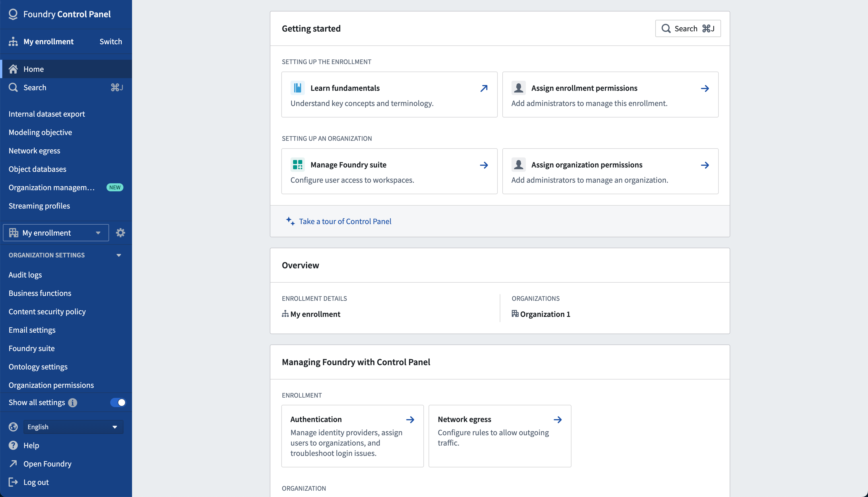The height and width of the screenshot is (497, 868).
Task: Click the info icon next to Show all settings
Action: 72,402
